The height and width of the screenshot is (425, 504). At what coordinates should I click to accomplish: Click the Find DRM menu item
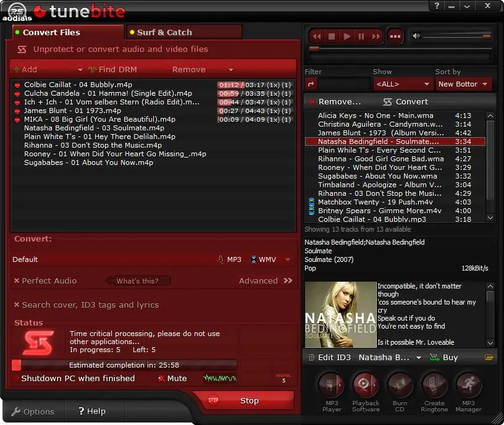pyautogui.click(x=113, y=69)
